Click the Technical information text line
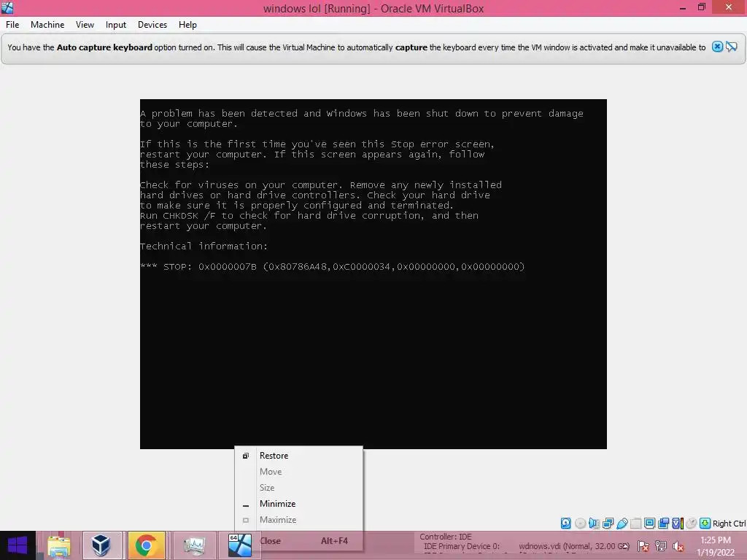The image size is (747, 560). 204,246
